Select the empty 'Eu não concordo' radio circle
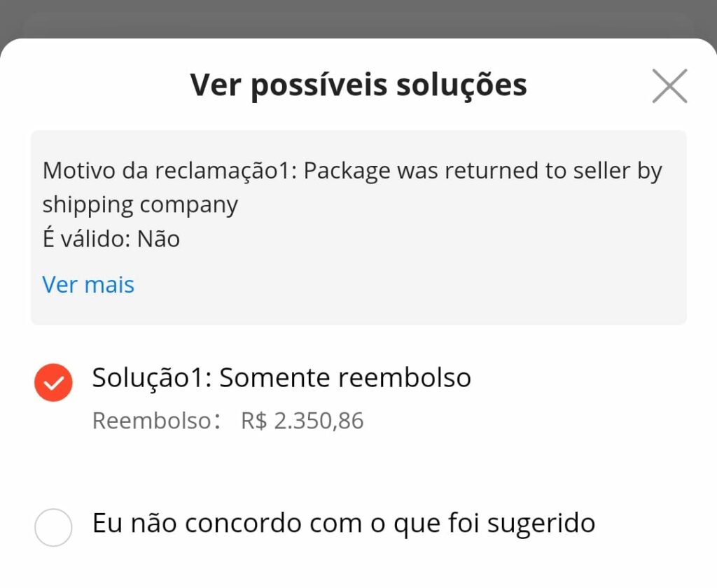The width and height of the screenshot is (717, 588). click(x=53, y=527)
